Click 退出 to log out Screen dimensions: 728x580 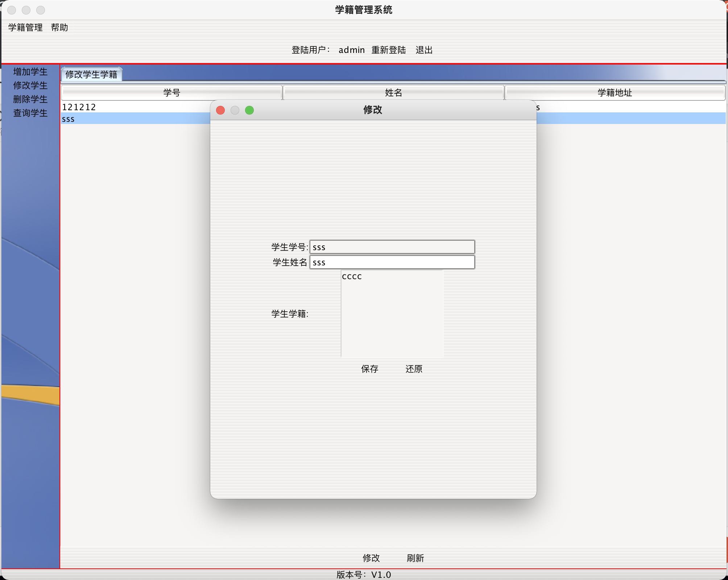point(423,50)
